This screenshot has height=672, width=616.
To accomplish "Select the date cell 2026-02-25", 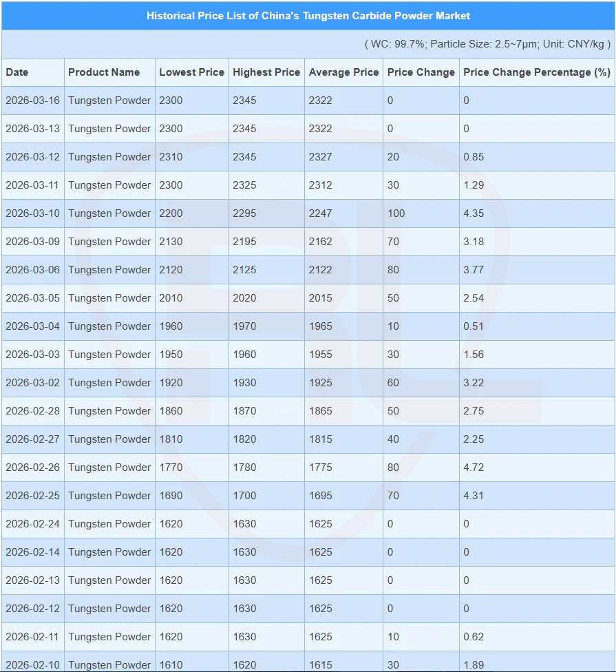I will pyautogui.click(x=32, y=496).
